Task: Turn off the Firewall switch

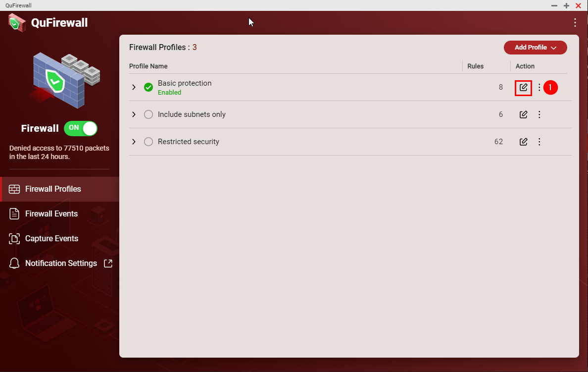Action: point(81,128)
